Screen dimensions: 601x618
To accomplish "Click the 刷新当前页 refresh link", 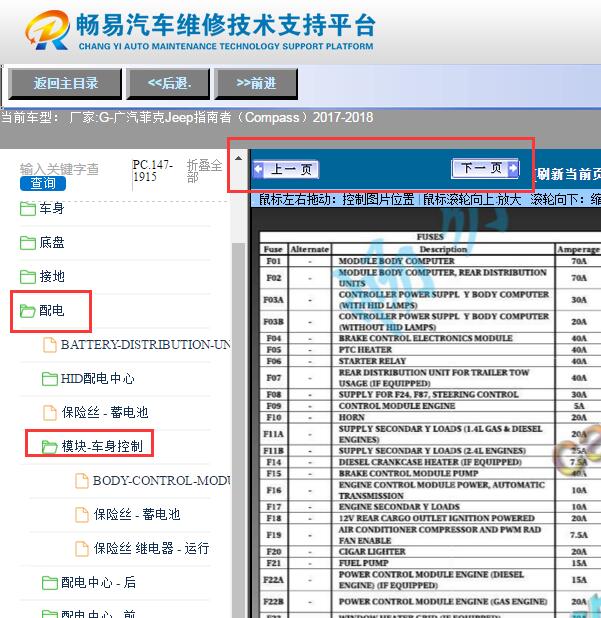I will click(x=569, y=174).
